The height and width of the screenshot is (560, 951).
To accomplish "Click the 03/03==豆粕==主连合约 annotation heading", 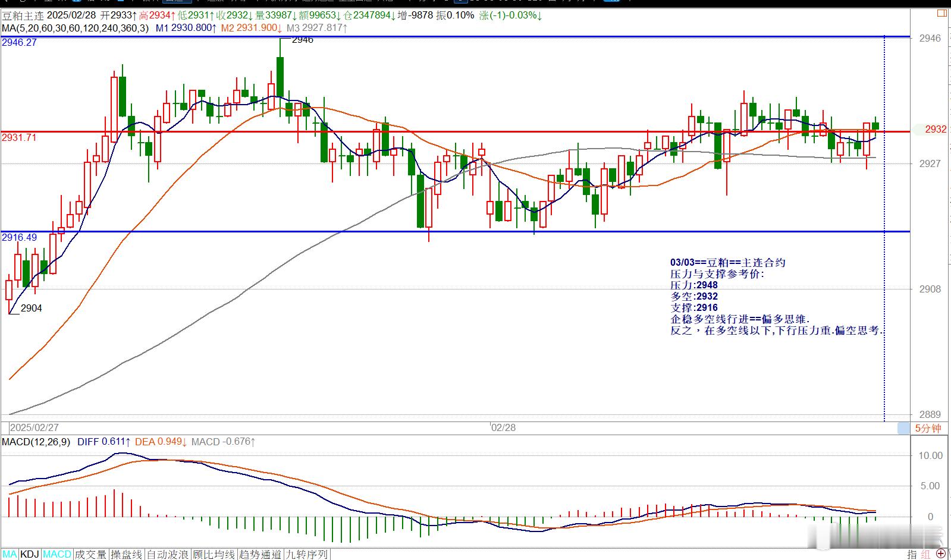I will 728,263.
